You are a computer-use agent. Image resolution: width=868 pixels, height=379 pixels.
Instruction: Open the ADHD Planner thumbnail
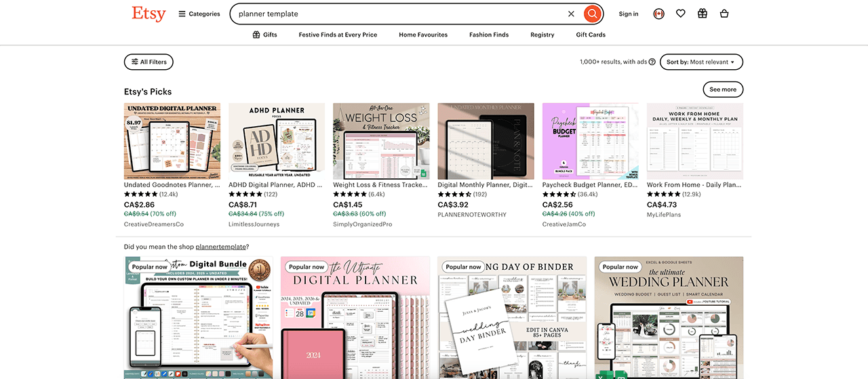[277, 141]
